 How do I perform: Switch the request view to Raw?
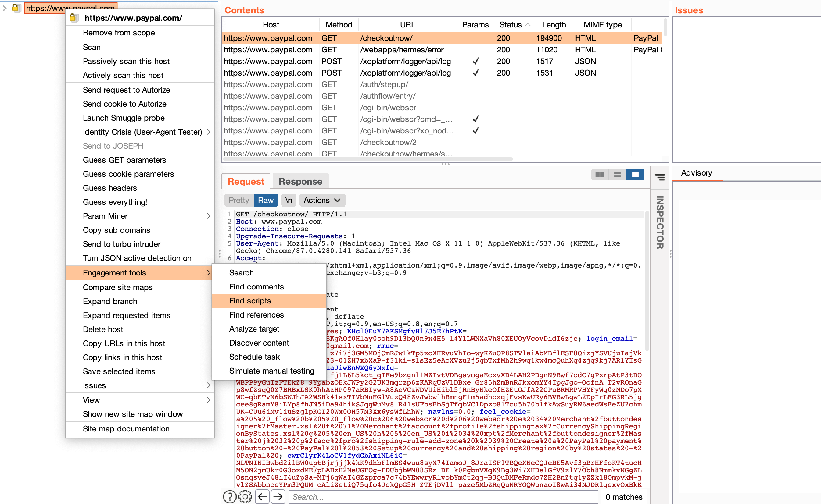(x=266, y=200)
